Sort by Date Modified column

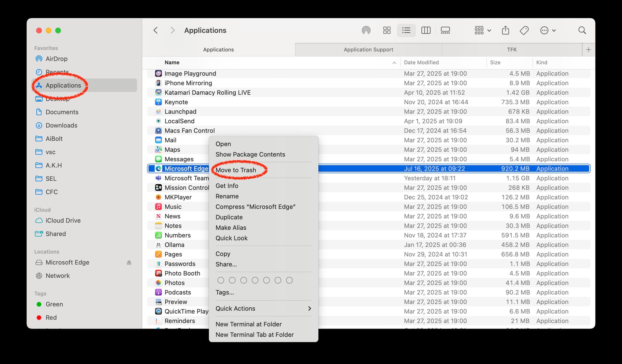(421, 62)
